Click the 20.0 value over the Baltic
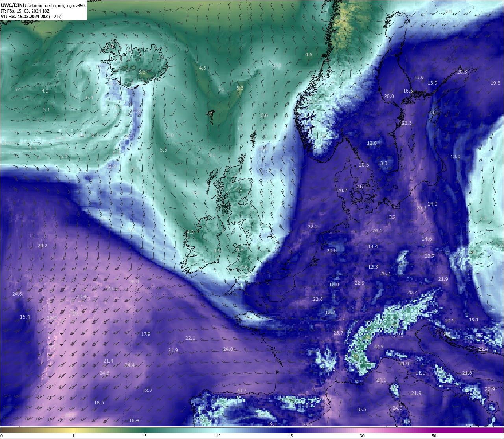 [x=389, y=96]
